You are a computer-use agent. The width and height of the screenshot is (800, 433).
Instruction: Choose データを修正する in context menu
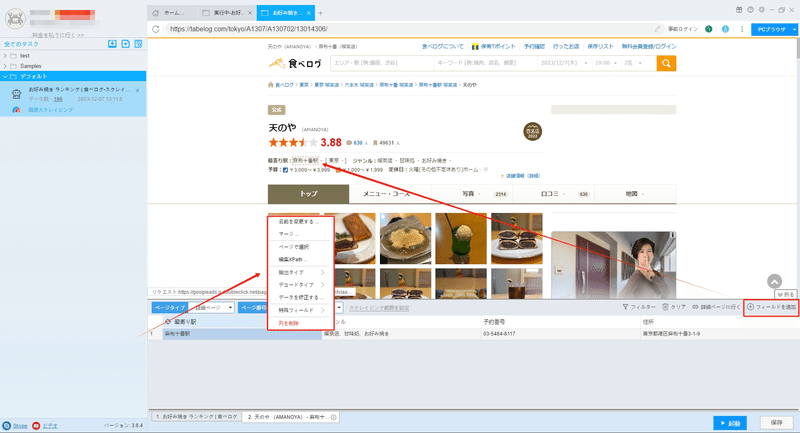(301, 297)
